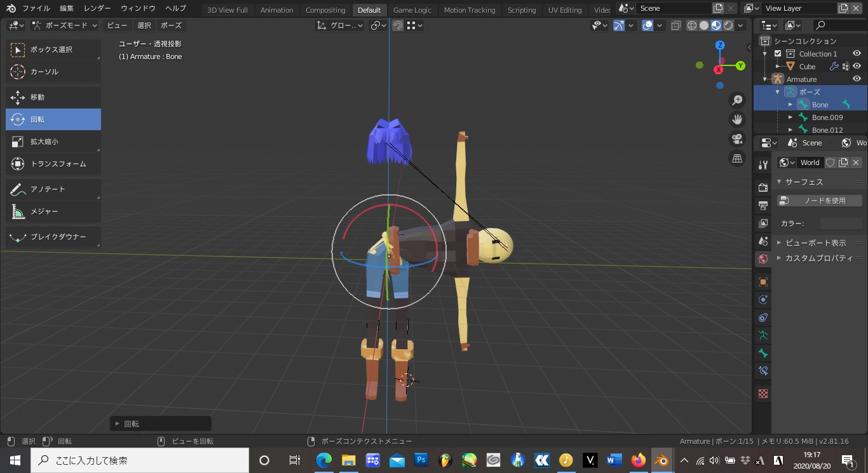The image size is (868, 473).
Task: Choose the ブレイクダウナー (breakdowner) tool
Action: tap(53, 237)
